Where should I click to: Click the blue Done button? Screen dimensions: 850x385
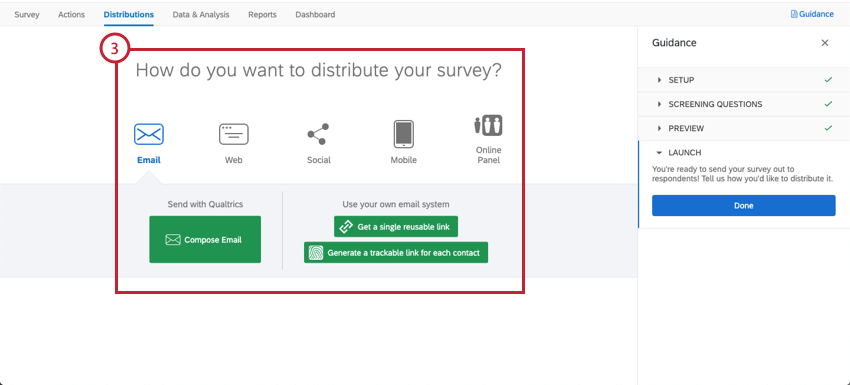coord(744,206)
